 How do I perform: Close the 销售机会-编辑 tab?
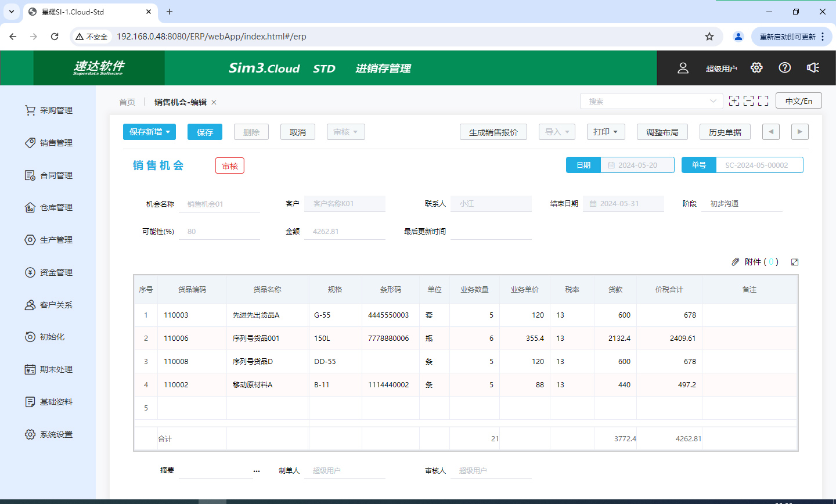coord(214,102)
